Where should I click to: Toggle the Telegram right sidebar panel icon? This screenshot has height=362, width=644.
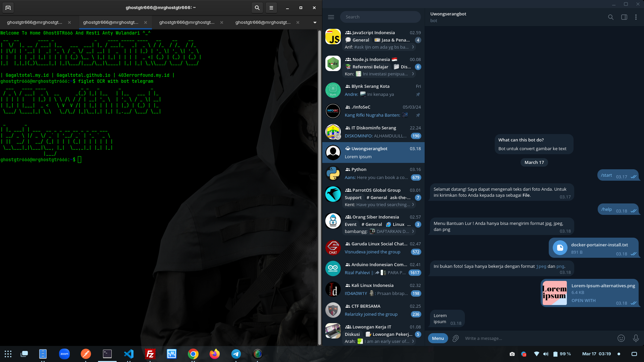pos(624,17)
